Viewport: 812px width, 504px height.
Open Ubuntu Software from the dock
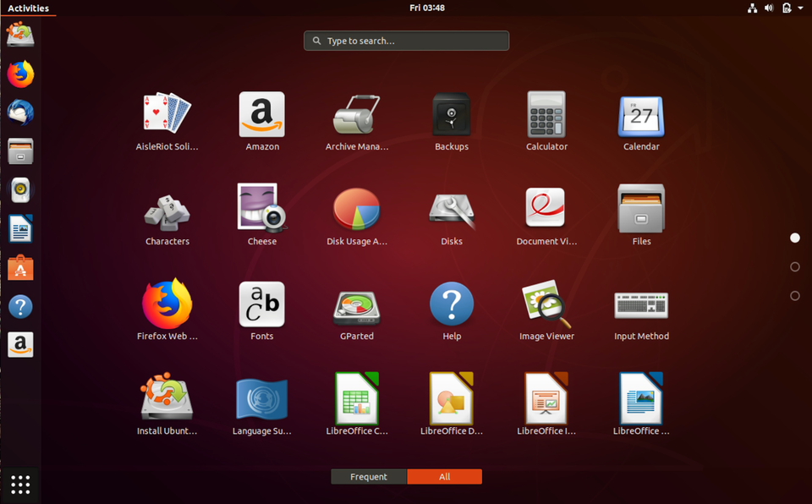19,267
